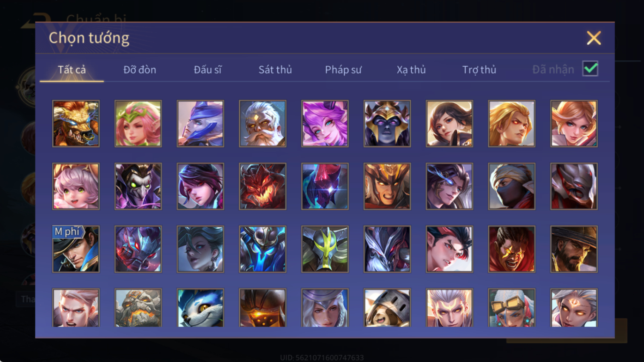Image resolution: width=644 pixels, height=362 pixels.
Task: Go to the Trợ thủ tab
Action: tap(479, 70)
